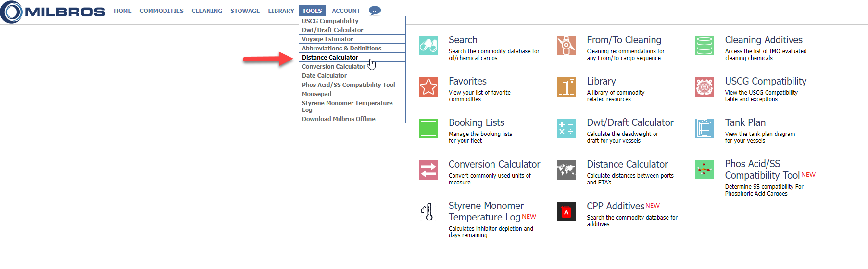
Task: Open the Account navigation menu
Action: click(x=346, y=11)
